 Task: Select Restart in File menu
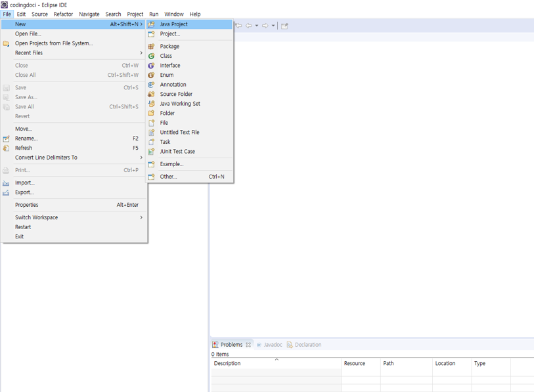click(x=74, y=227)
